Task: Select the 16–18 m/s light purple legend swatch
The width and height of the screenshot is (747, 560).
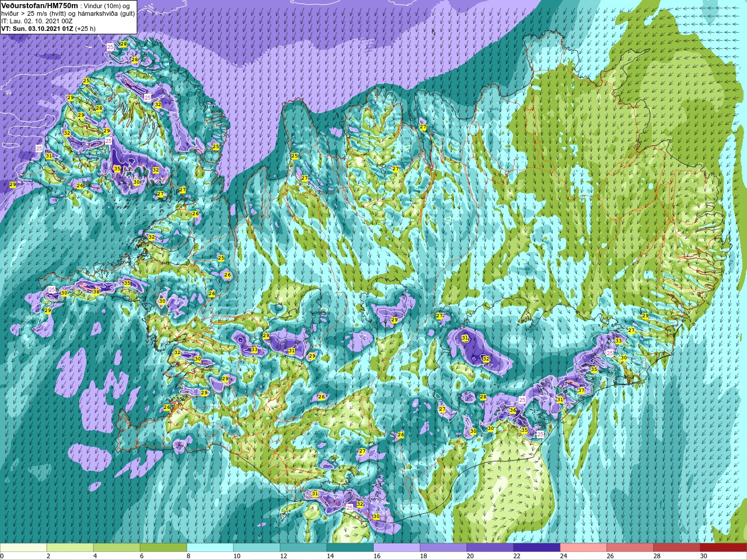Action: [397, 548]
